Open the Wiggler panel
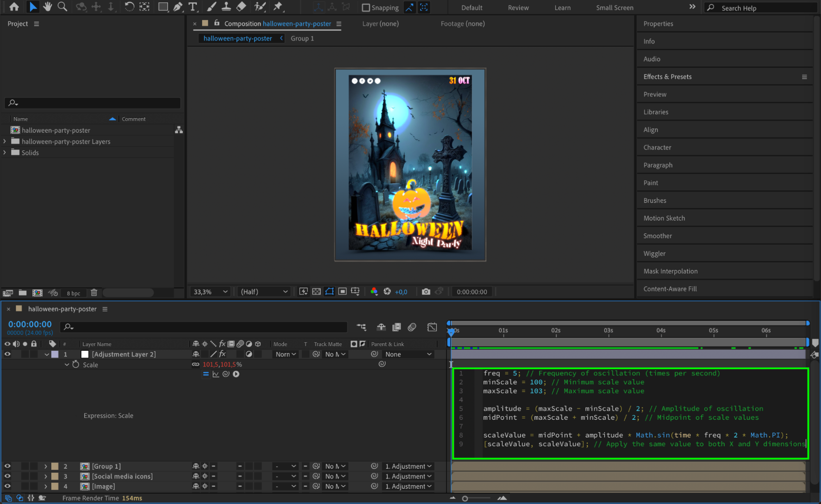Image resolution: width=821 pixels, height=504 pixels. click(x=654, y=253)
